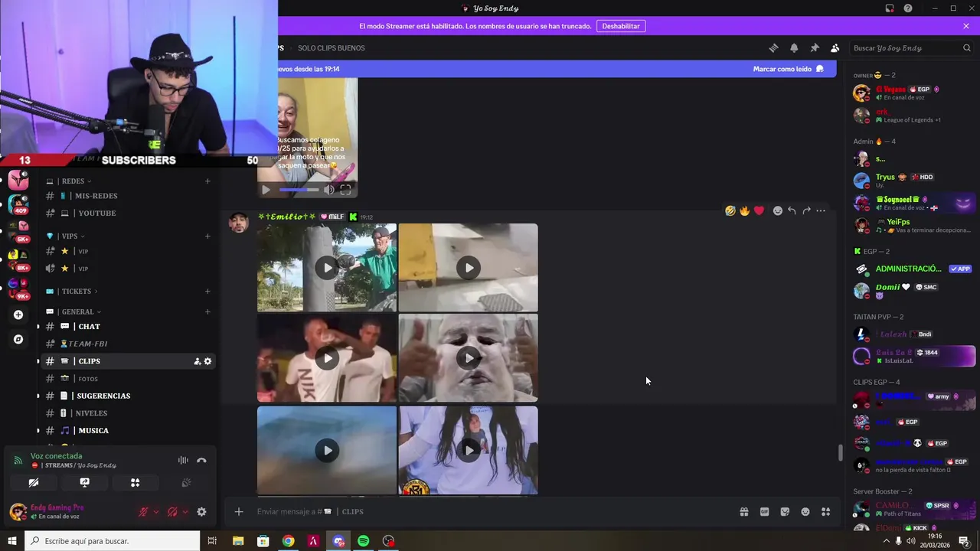Open the MUSICA channel
Viewport: 980px width, 551px height.
click(x=127, y=431)
